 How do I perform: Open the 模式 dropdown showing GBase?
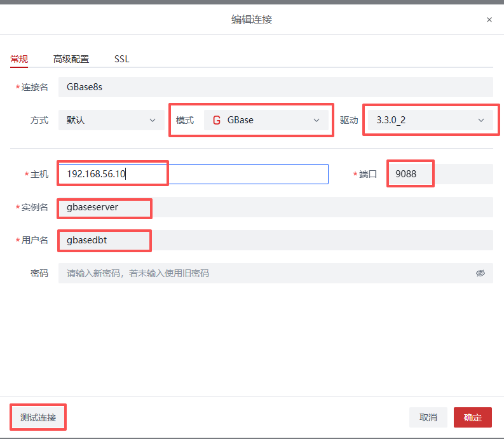266,120
